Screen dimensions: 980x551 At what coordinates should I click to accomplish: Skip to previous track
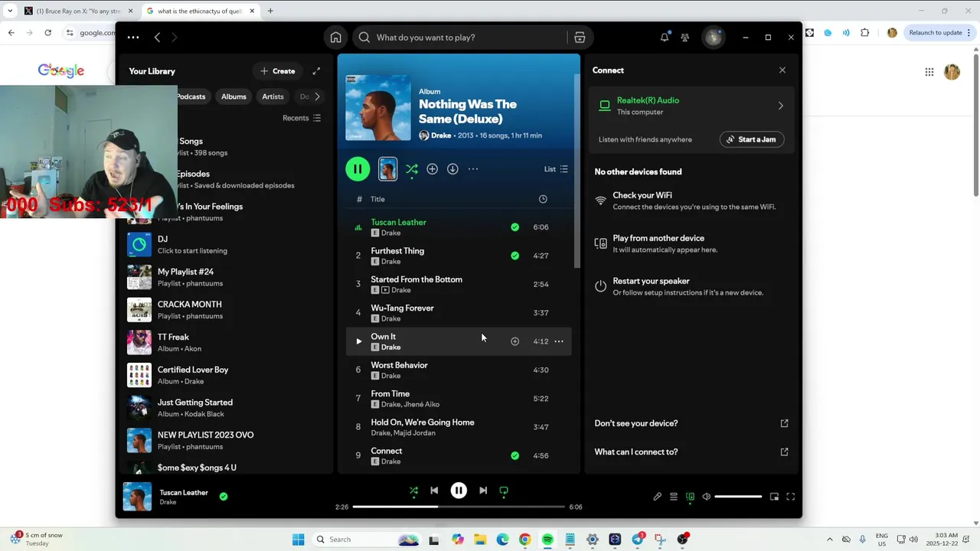[x=434, y=491]
